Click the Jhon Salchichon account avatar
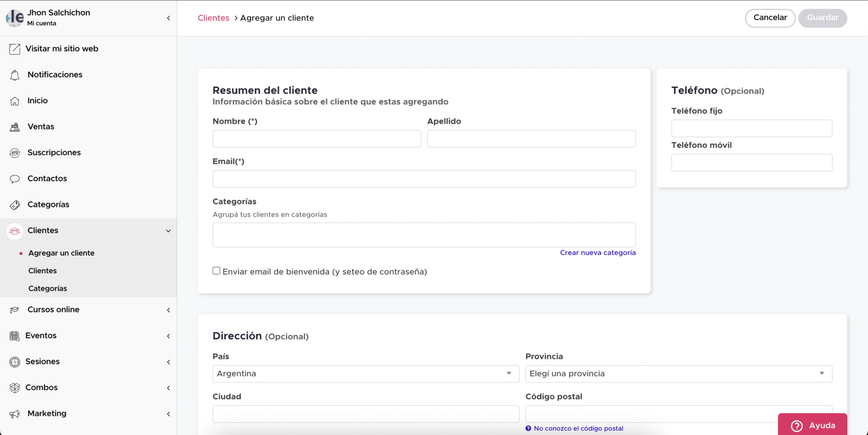 pos(15,18)
